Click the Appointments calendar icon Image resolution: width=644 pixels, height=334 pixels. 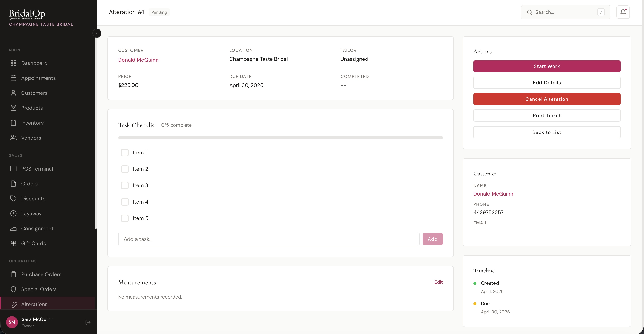[x=13, y=78]
